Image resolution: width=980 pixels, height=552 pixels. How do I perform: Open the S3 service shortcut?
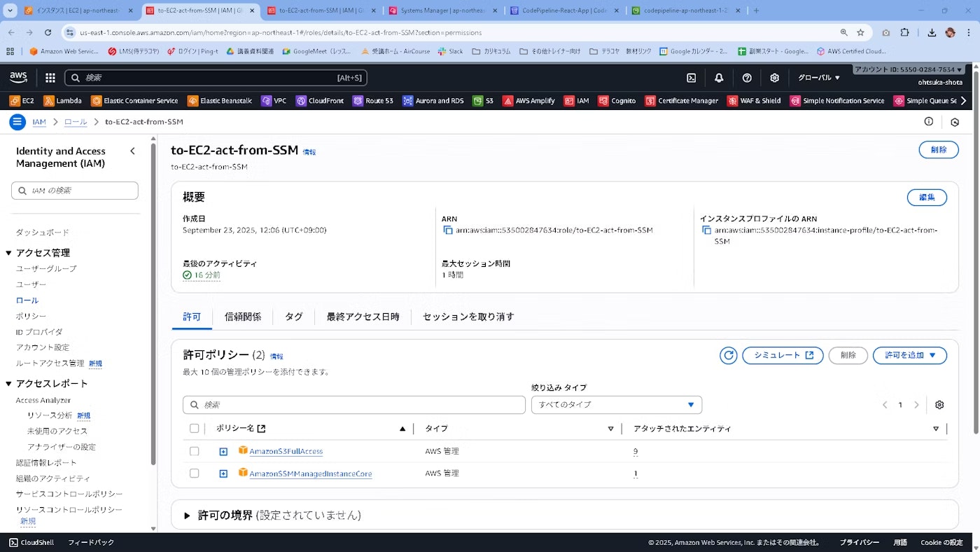coord(483,100)
